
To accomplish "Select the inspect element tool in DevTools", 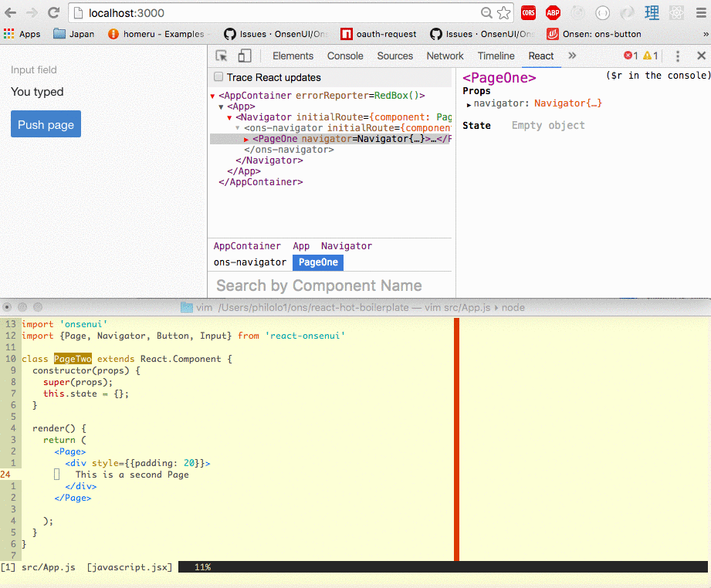I will pyautogui.click(x=220, y=56).
